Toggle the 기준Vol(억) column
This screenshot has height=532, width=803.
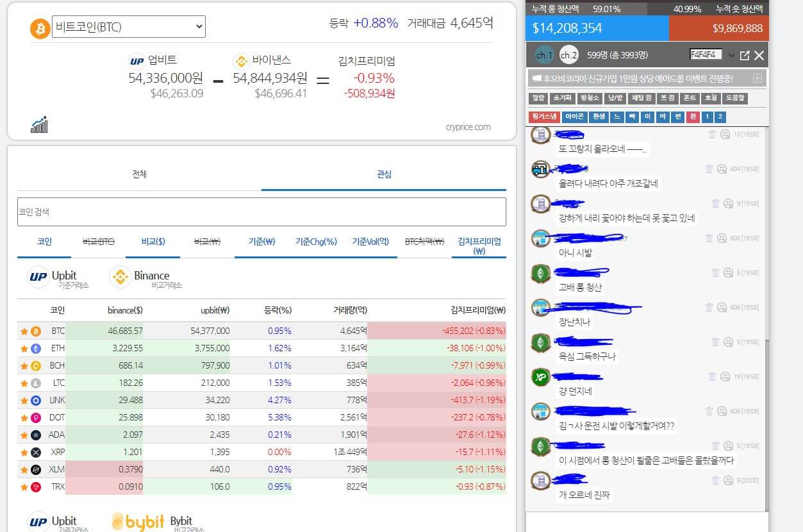pyautogui.click(x=370, y=242)
